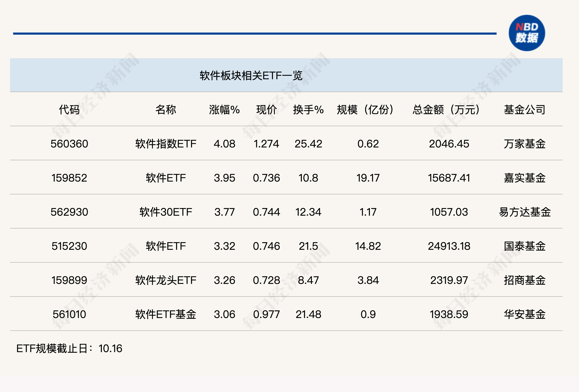The width and height of the screenshot is (579, 392).
Task: Click the 名称 column header
Action: point(166,109)
